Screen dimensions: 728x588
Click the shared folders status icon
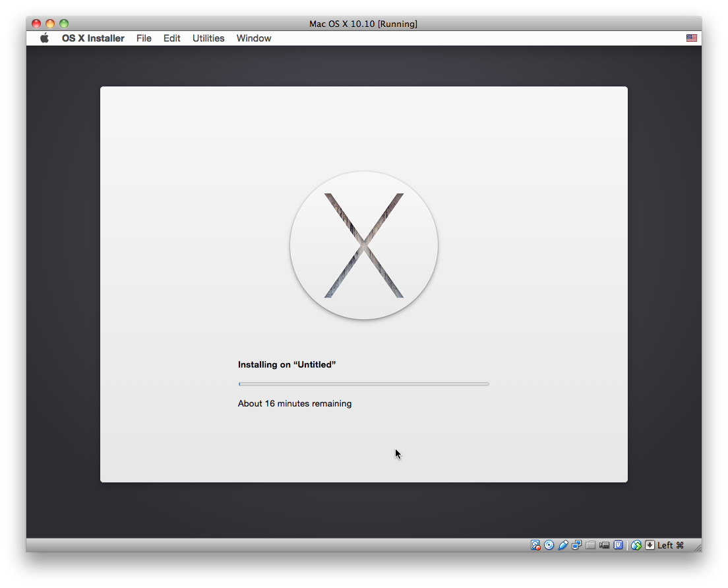(x=591, y=544)
